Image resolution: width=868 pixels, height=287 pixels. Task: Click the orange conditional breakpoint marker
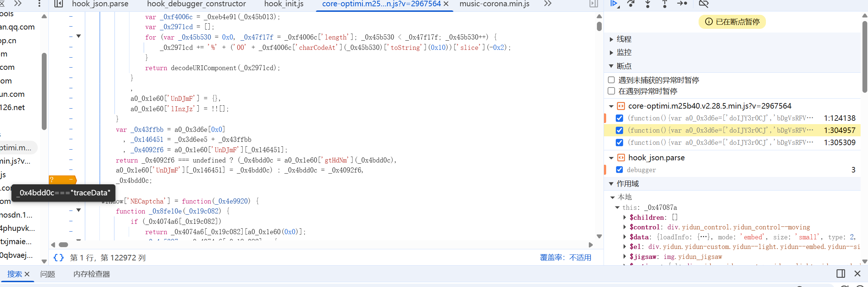click(x=63, y=180)
